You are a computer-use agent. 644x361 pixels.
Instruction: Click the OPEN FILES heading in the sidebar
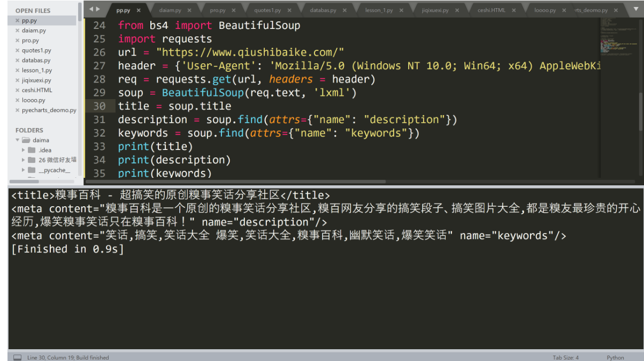pos(33,11)
